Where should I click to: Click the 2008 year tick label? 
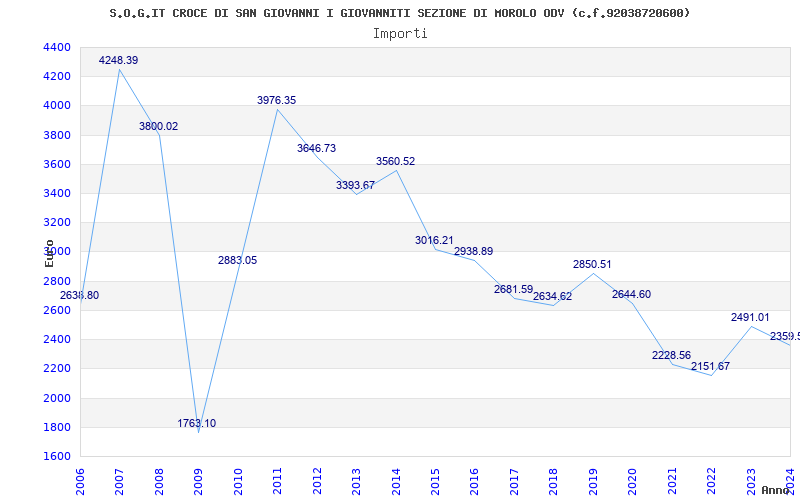[159, 481]
